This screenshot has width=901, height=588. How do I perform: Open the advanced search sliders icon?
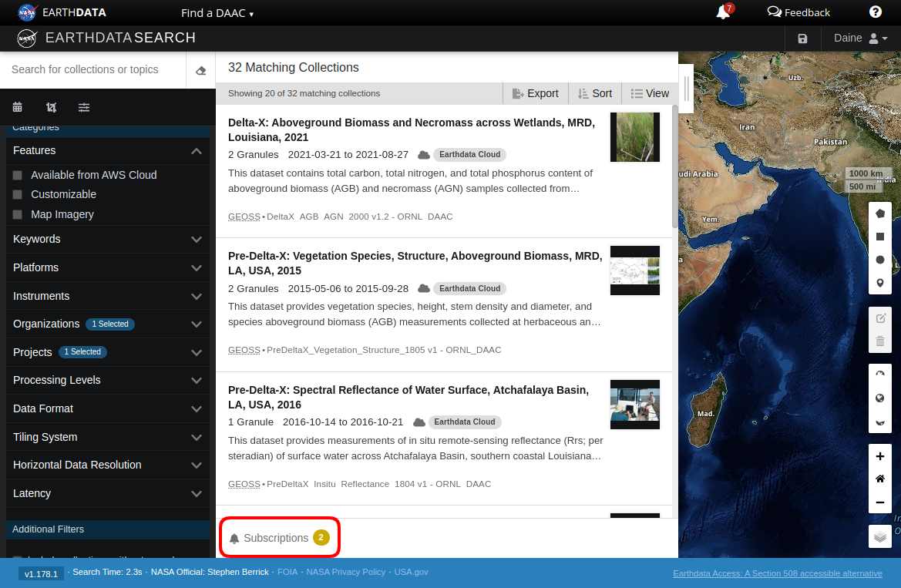click(84, 107)
